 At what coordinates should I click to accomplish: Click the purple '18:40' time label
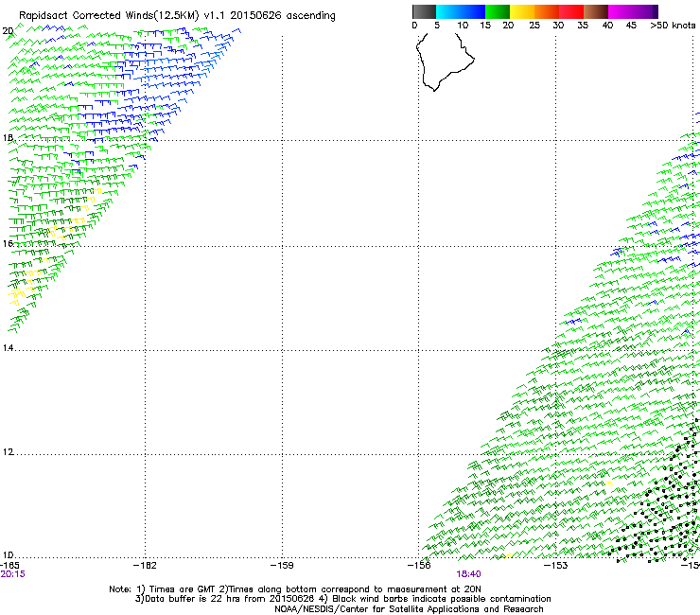(x=468, y=574)
